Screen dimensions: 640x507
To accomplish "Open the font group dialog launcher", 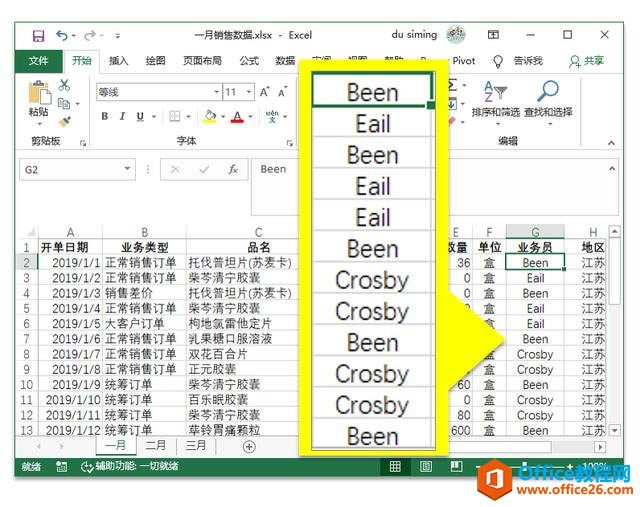I will pyautogui.click(x=290, y=143).
